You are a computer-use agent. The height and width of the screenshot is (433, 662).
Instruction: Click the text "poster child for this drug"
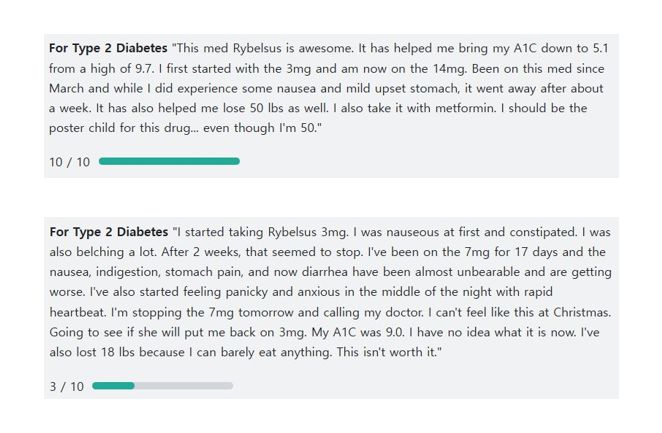[x=119, y=128]
